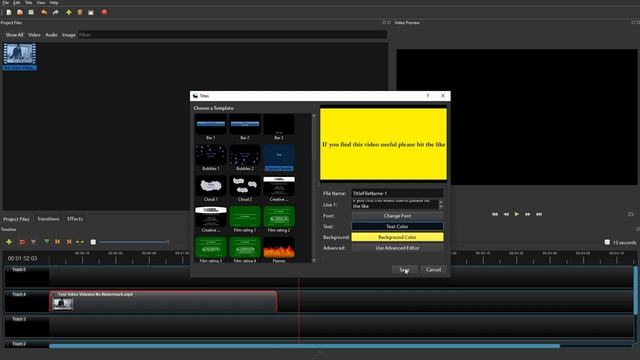Click the Rewind playback button

(x=506, y=214)
